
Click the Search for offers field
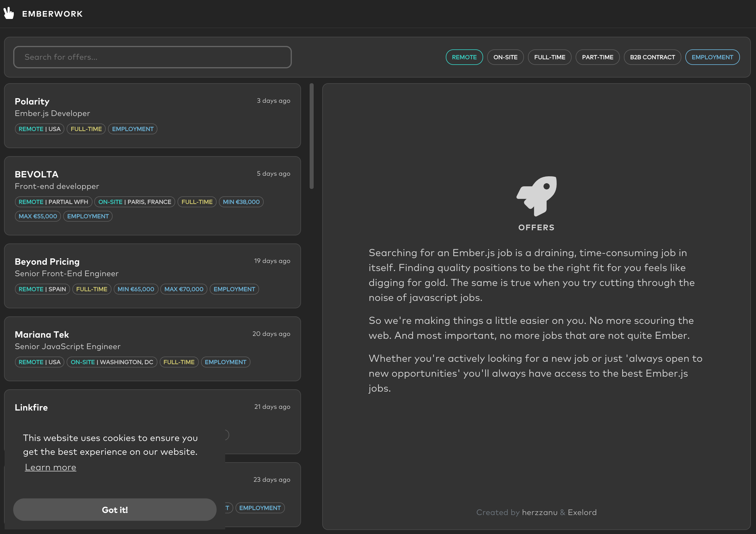tap(152, 57)
